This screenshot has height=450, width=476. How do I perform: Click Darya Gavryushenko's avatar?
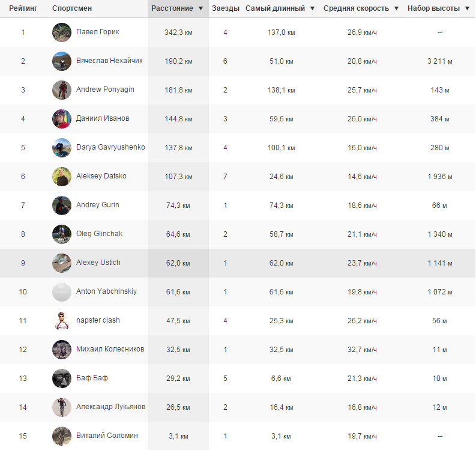(x=62, y=148)
